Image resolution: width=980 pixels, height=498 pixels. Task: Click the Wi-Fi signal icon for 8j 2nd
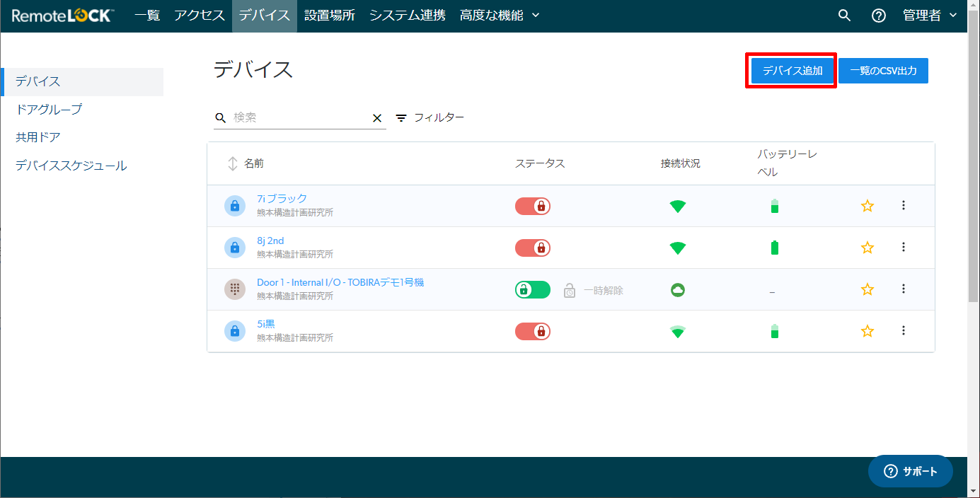coord(678,248)
